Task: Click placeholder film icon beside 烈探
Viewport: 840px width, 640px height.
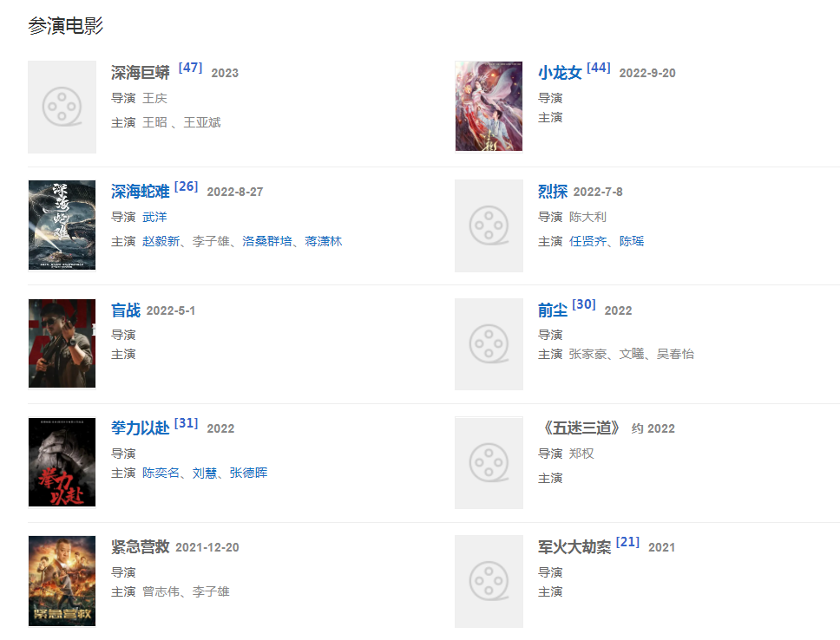Action: click(x=489, y=225)
